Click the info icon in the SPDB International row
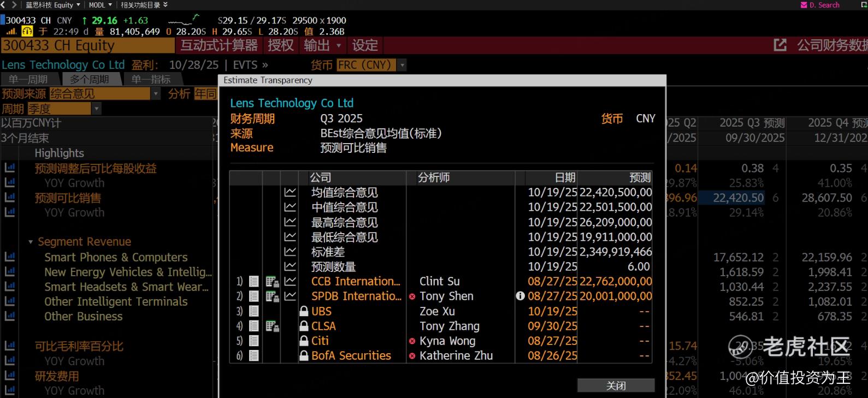 pos(520,296)
